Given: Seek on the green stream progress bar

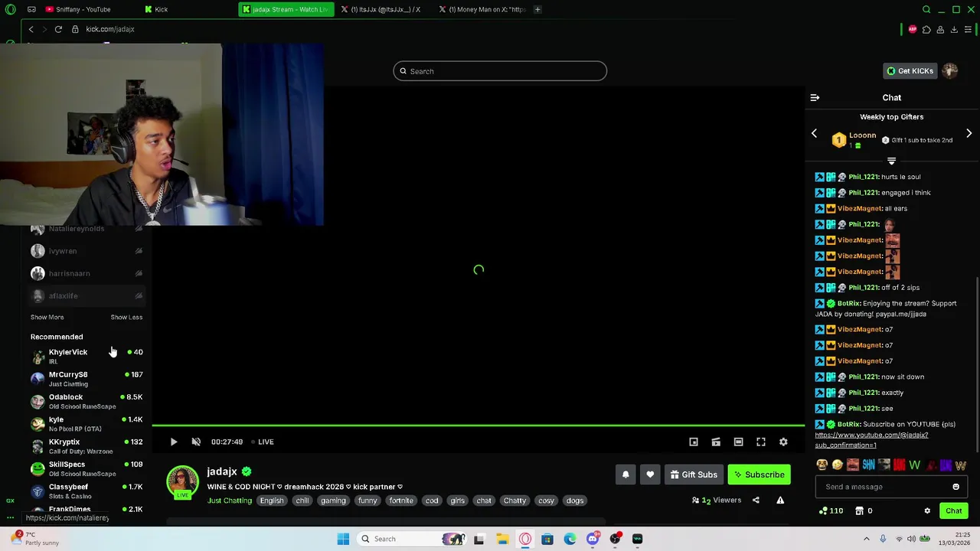Looking at the screenshot, I should [478, 425].
